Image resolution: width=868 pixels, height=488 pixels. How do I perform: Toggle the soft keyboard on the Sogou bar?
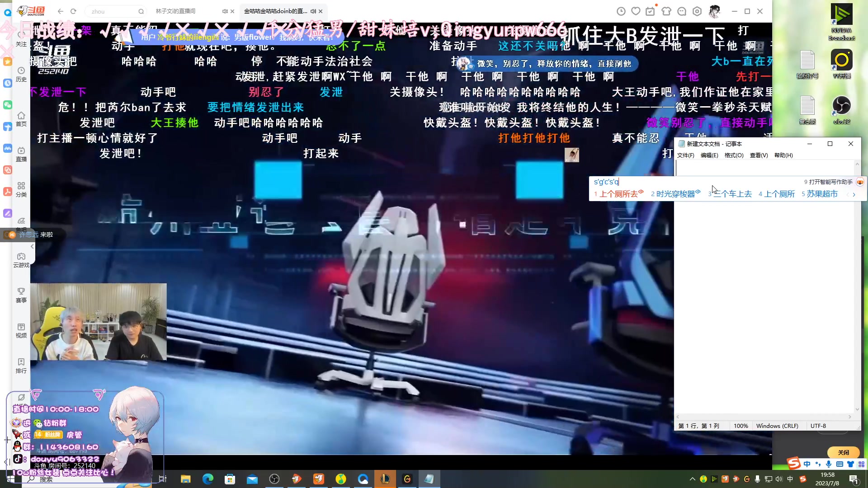(x=839, y=464)
